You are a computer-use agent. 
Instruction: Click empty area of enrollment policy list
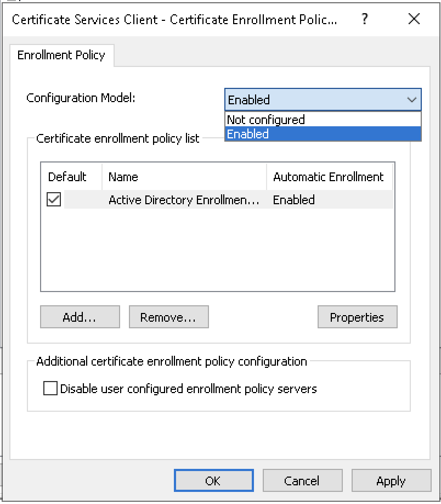217,253
